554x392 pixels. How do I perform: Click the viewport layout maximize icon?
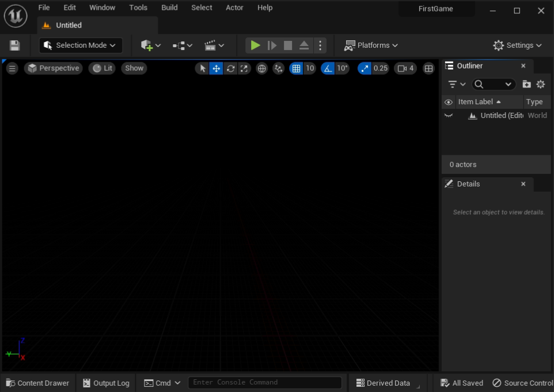coord(428,68)
